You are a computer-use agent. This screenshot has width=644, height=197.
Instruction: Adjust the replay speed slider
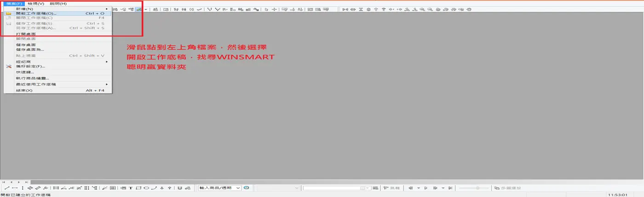474,188
